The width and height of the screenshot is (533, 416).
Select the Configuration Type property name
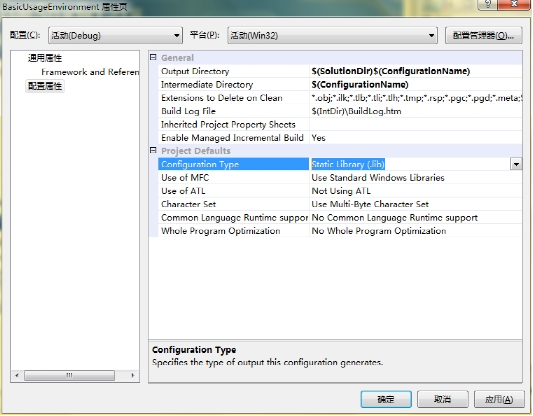point(234,164)
